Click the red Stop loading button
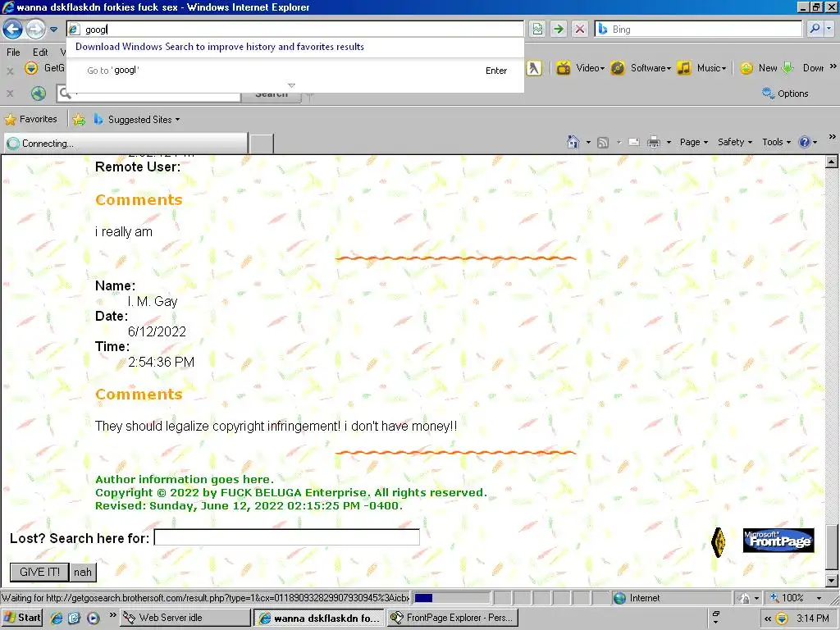Screen dimensions: 840x630 pyautogui.click(x=580, y=29)
